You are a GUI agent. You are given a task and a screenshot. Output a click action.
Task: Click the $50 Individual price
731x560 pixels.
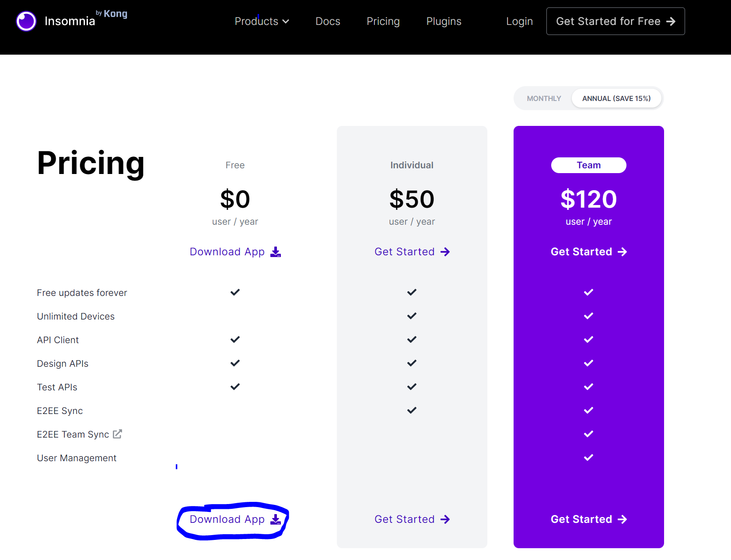click(412, 199)
